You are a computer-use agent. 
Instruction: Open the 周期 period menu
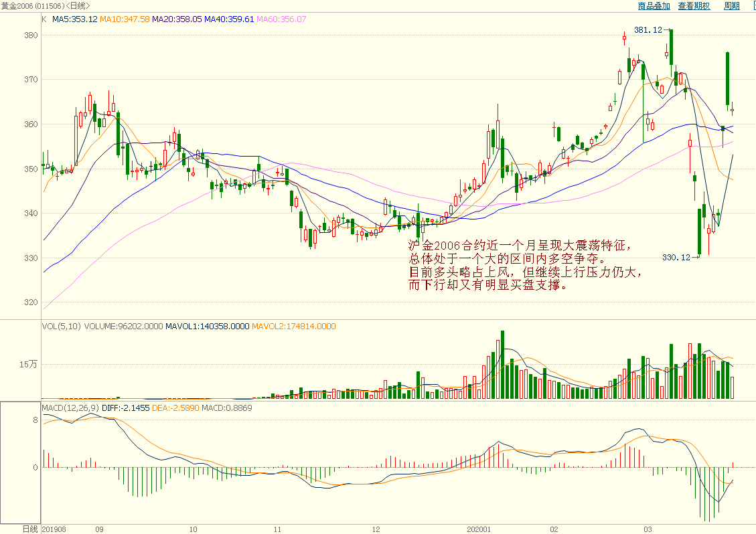731,6
